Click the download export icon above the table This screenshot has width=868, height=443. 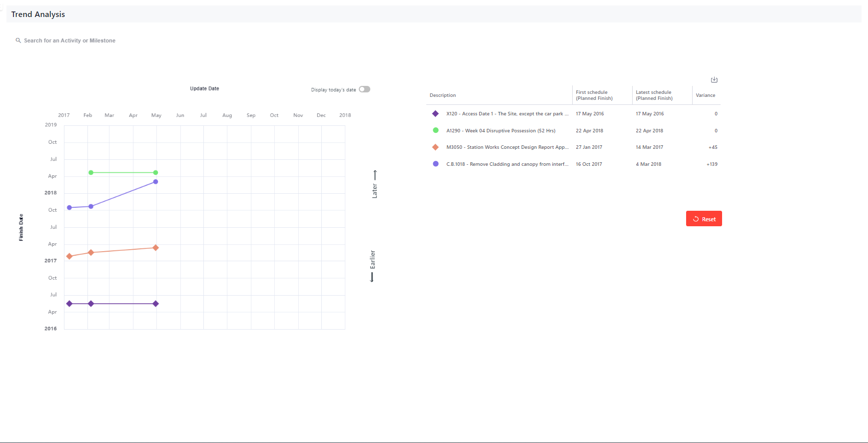[714, 80]
